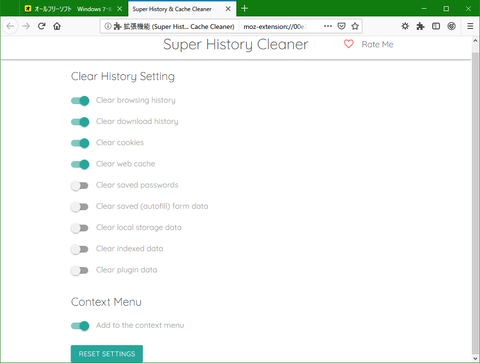Viewport: 480px width, 363px height.
Task: Click the Rate Me link
Action: (377, 44)
